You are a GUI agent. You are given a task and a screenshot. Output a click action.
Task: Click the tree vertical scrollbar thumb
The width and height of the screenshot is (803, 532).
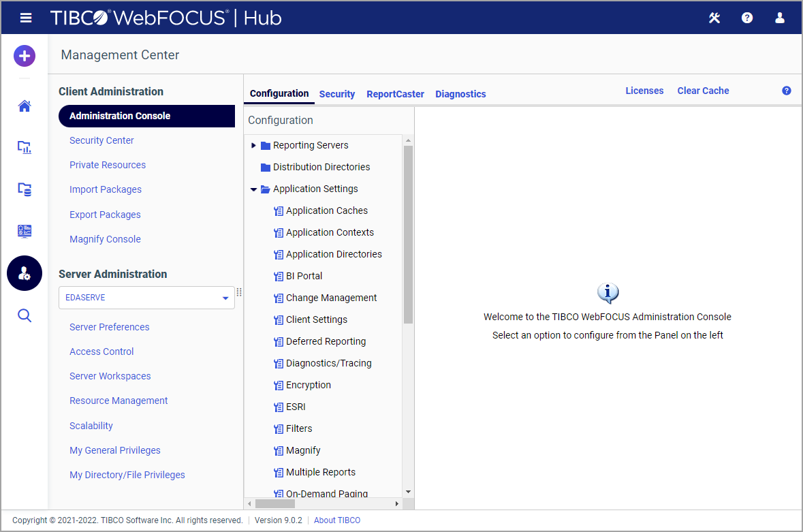408,234
